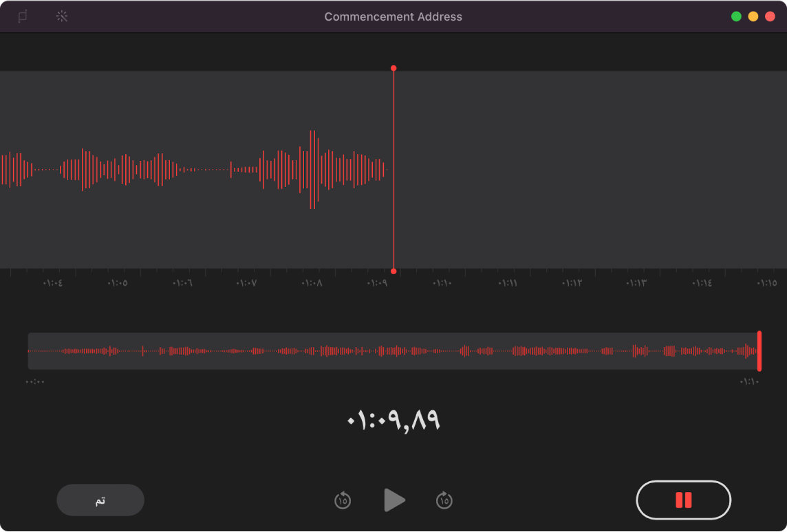
Task: Click the green full-screen window button
Action: [736, 16]
